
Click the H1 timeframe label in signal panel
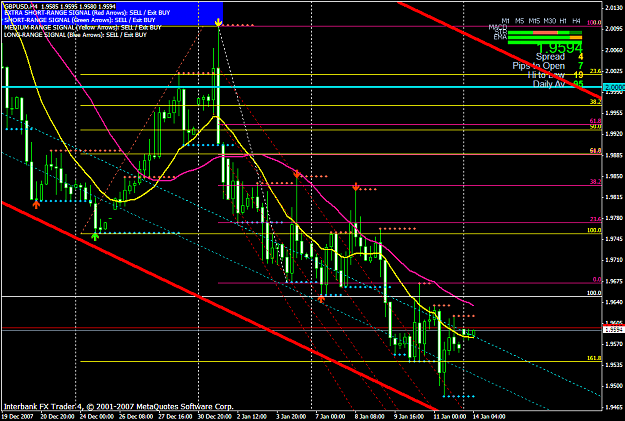point(563,21)
